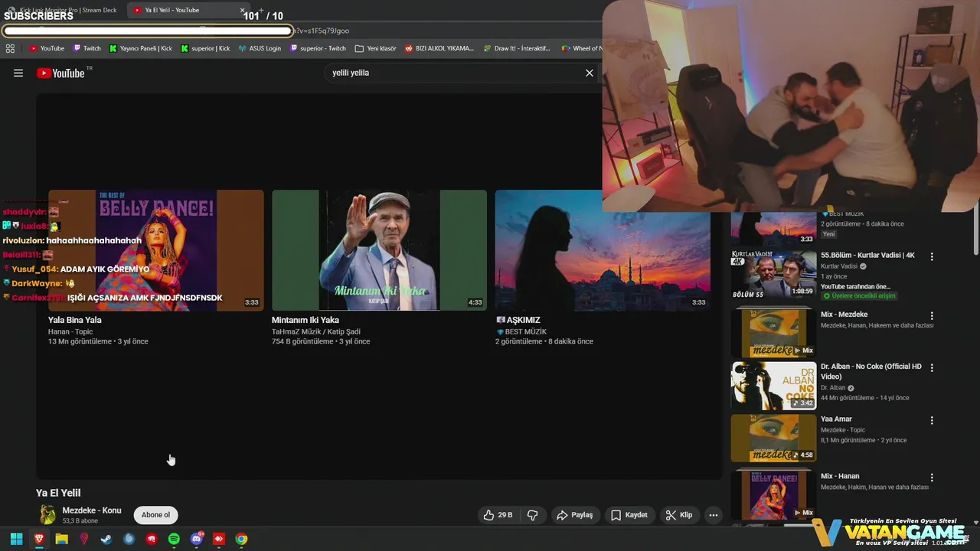Image resolution: width=980 pixels, height=551 pixels.
Task: Click the 'Yala Bina Yala' video title
Action: coord(75,320)
